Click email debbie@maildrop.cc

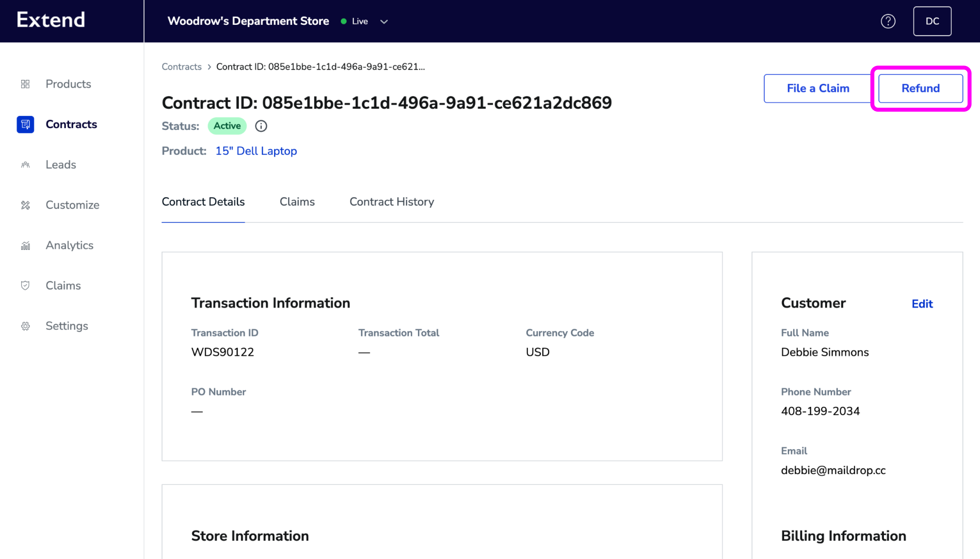coord(833,470)
